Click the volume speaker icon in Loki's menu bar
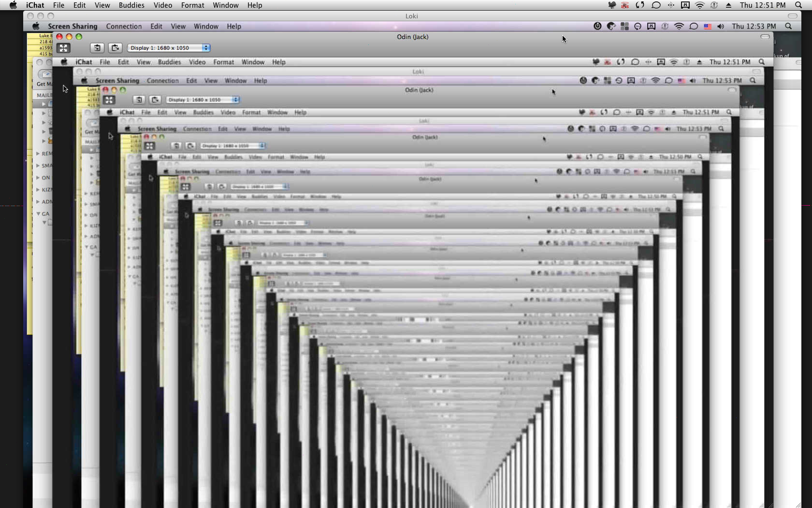Viewport: 812px width, 508px height. 721,27
